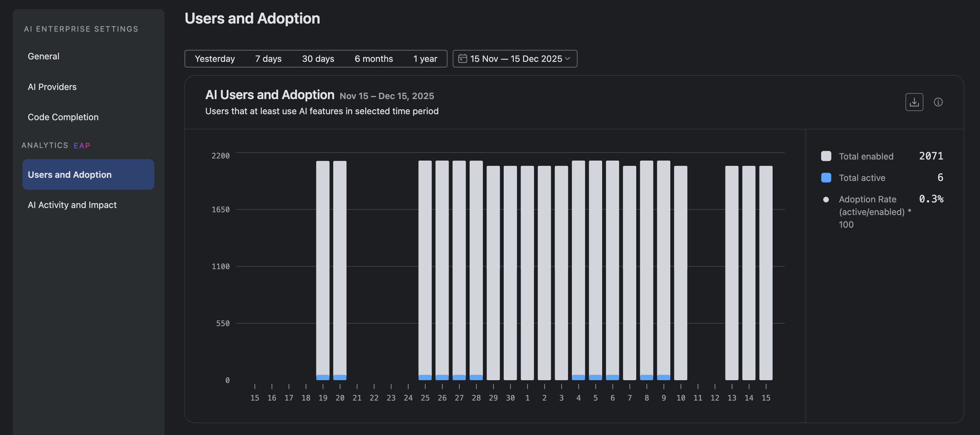Image resolution: width=980 pixels, height=435 pixels.
Task: Click the Adoption Rate legend dot
Action: click(x=826, y=199)
